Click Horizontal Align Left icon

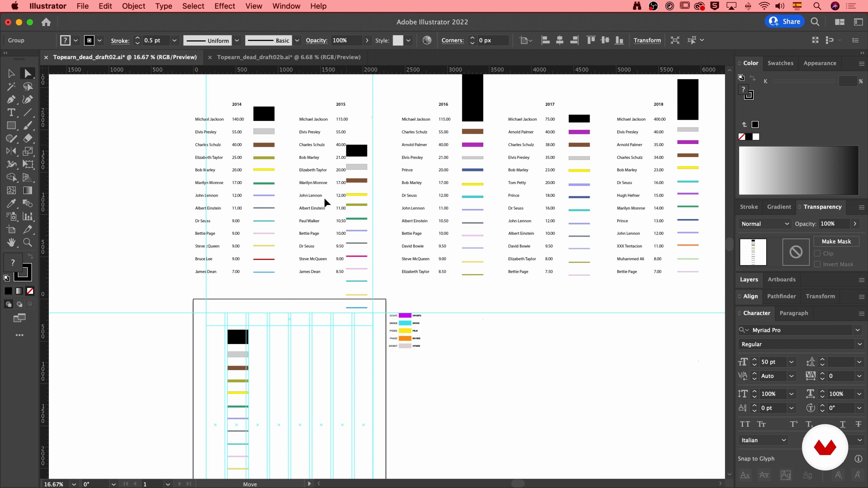545,40
